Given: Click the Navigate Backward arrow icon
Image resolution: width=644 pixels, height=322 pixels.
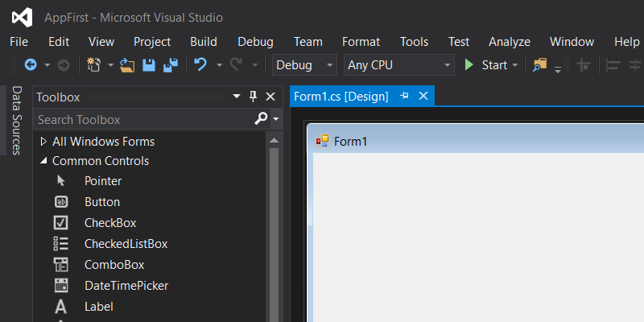Looking at the screenshot, I should tap(31, 65).
